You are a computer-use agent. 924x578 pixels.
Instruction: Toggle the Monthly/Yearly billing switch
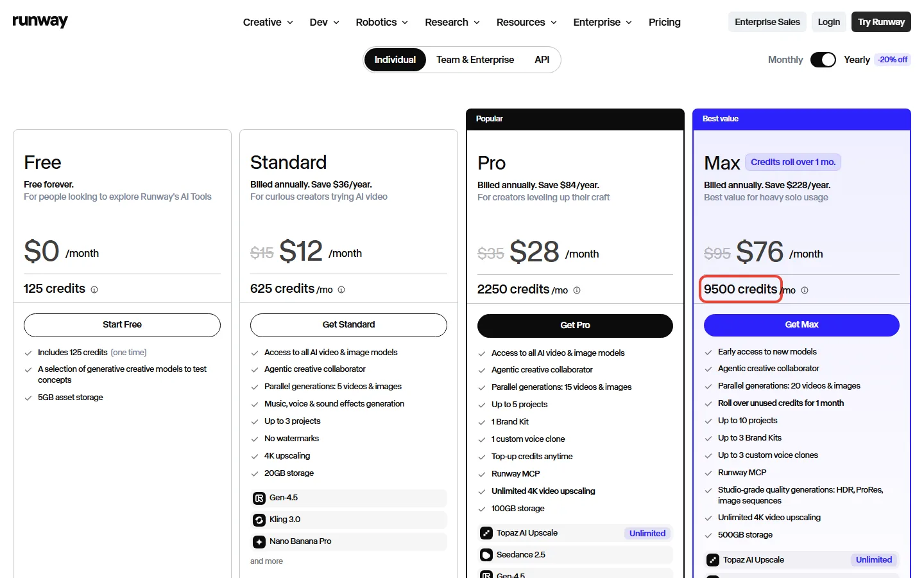tap(823, 60)
